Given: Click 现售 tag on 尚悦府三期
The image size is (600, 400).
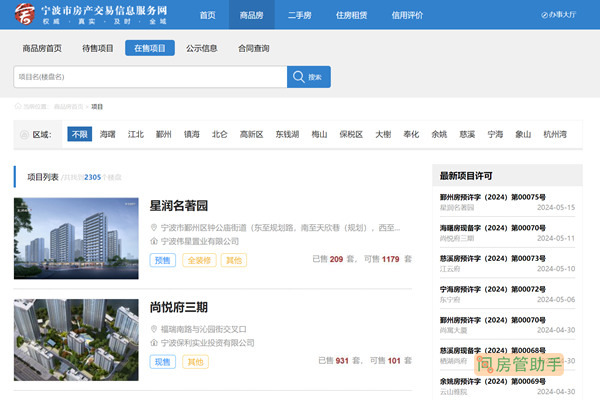Looking at the screenshot, I should [163, 362].
